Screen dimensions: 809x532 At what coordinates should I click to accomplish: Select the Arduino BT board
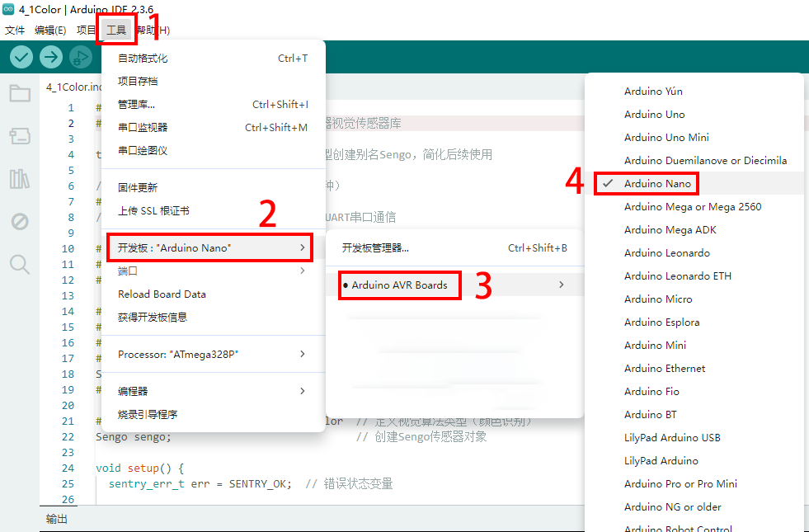coord(694,414)
